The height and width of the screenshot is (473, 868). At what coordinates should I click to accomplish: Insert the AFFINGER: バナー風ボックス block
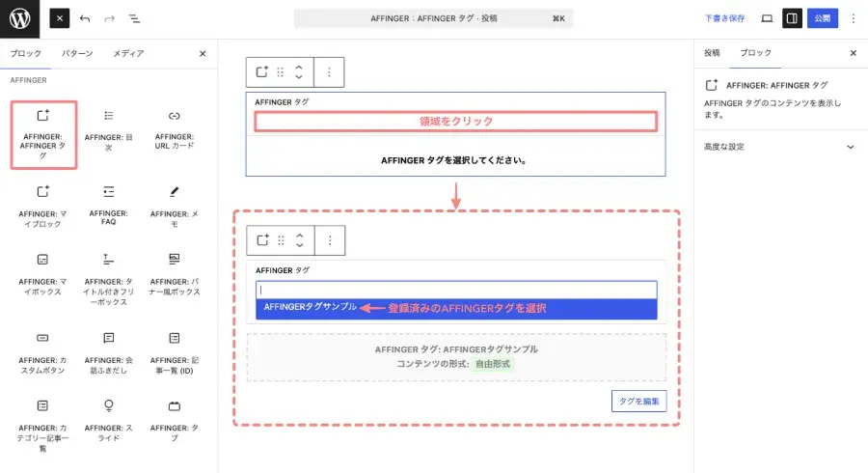point(175,275)
